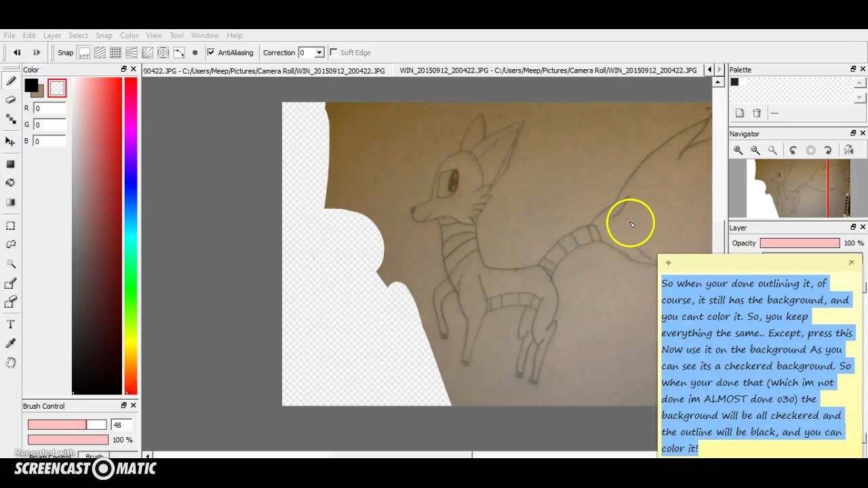The image size is (868, 488).
Task: Turn snap off with the 'off' icon
Action: click(84, 52)
